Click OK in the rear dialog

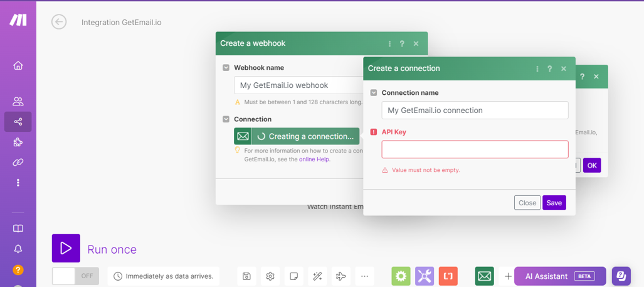[592, 165]
